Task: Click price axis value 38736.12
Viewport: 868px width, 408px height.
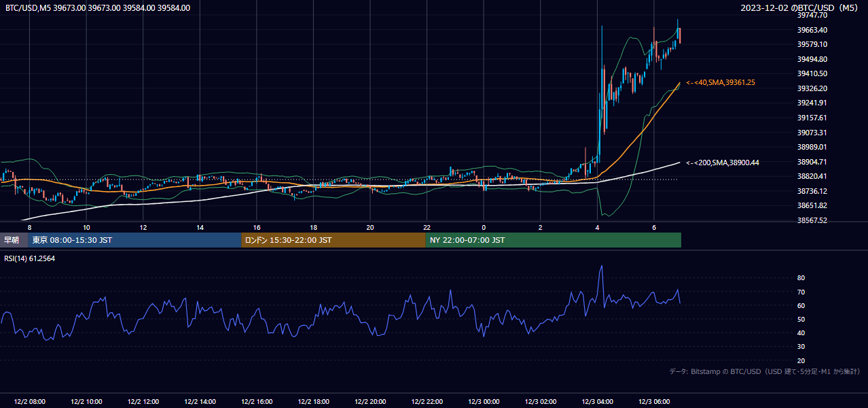Action: (x=812, y=191)
